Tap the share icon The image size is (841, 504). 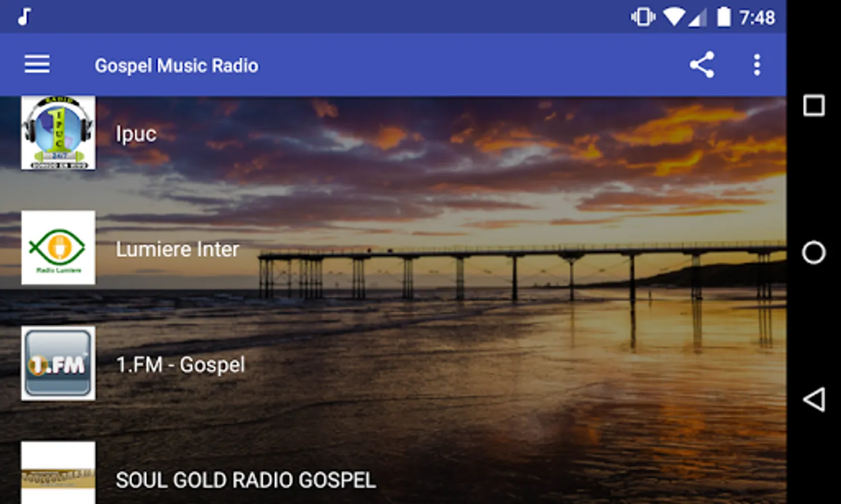click(701, 65)
